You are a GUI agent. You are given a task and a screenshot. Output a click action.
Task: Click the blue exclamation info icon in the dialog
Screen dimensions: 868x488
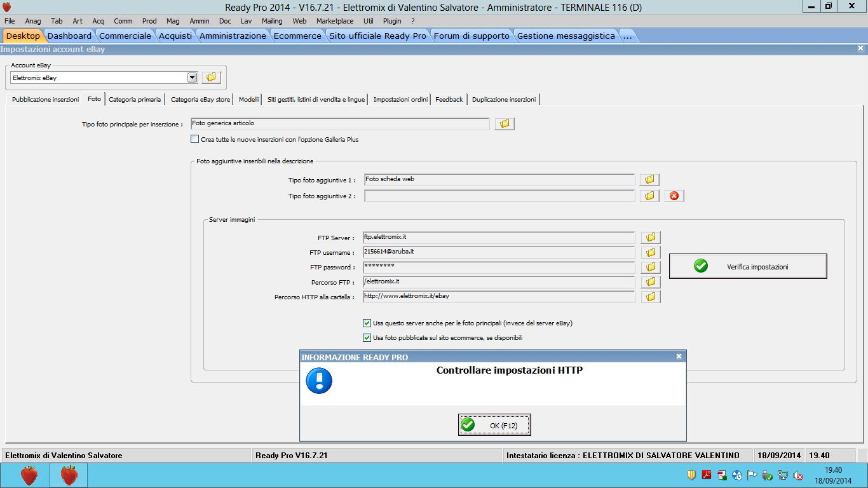tap(319, 381)
